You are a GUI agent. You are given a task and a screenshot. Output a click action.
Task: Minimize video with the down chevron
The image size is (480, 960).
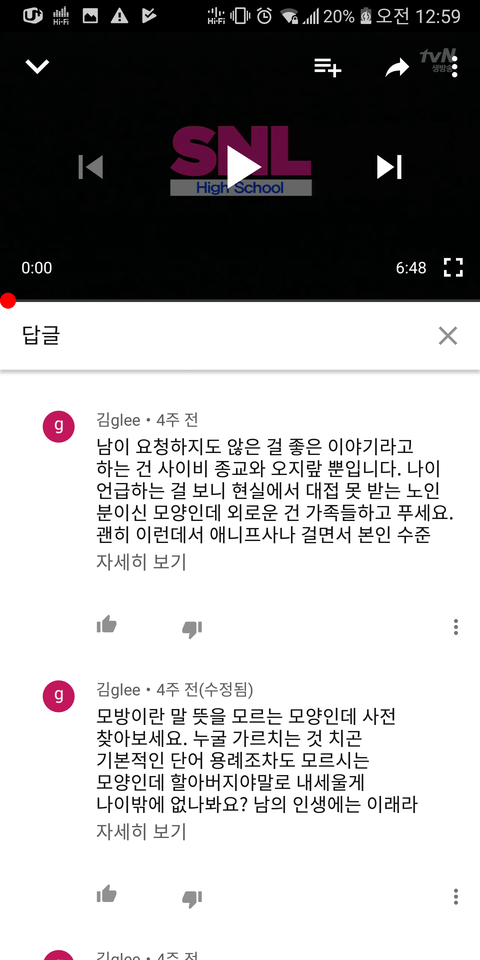pos(37,66)
